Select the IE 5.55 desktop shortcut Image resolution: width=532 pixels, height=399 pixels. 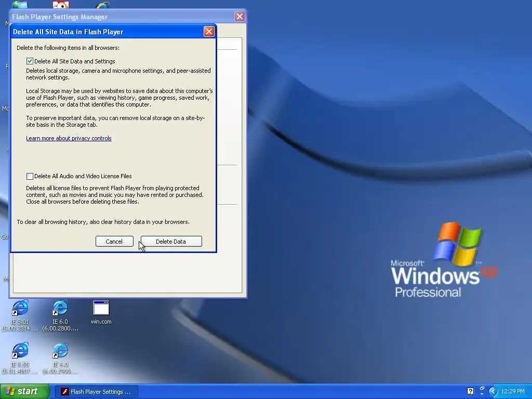coord(20,358)
